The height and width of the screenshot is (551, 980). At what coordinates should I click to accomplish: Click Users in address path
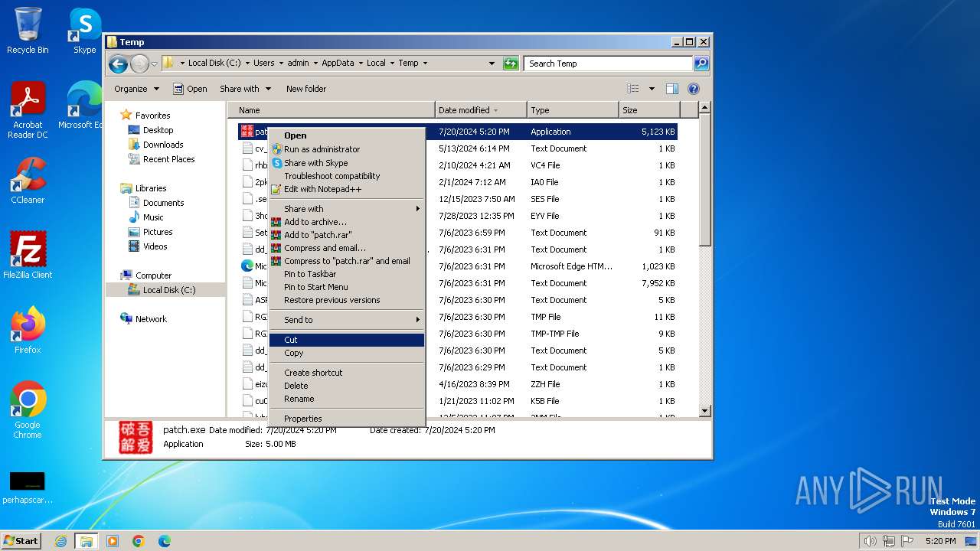coord(264,64)
